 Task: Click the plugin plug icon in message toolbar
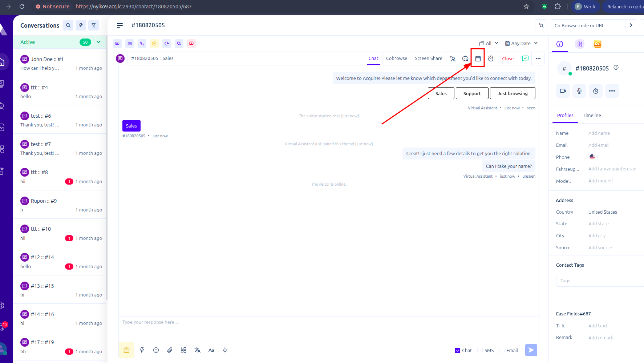coord(225,350)
